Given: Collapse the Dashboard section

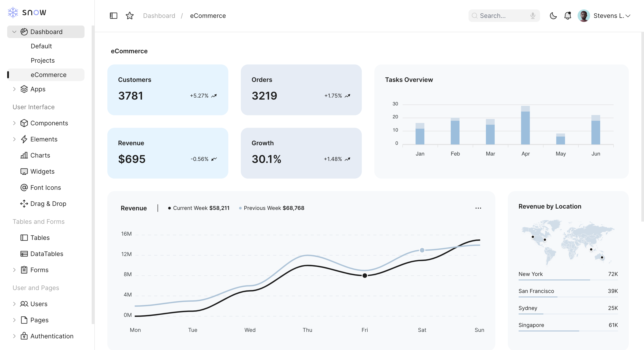Looking at the screenshot, I should coord(14,32).
